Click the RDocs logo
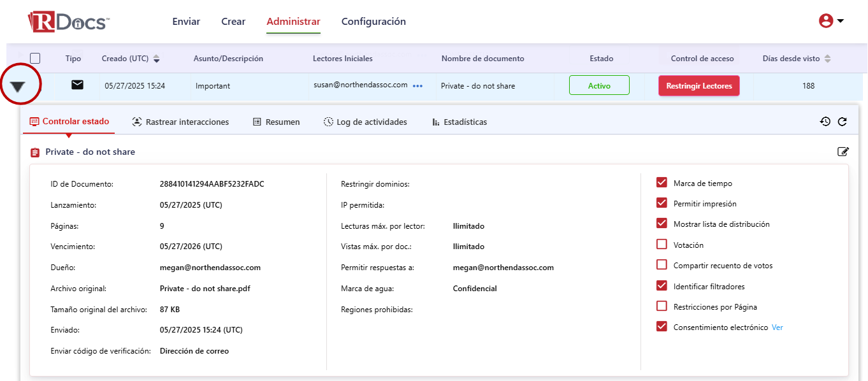Screen dimensions: 868x381 (69, 22)
